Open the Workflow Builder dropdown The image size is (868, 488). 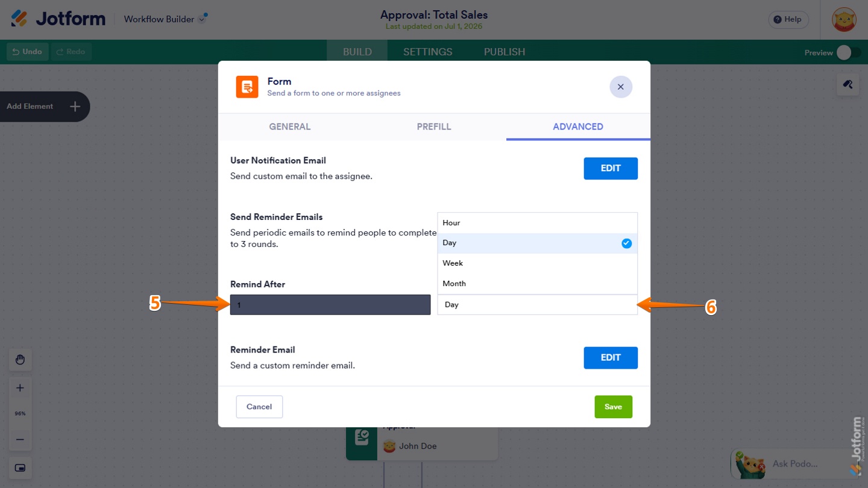click(165, 19)
